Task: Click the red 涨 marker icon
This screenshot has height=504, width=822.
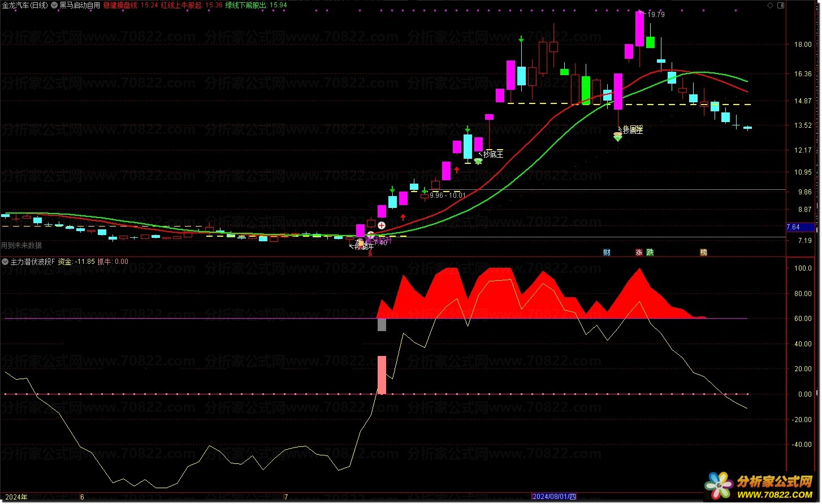Action: coord(639,253)
